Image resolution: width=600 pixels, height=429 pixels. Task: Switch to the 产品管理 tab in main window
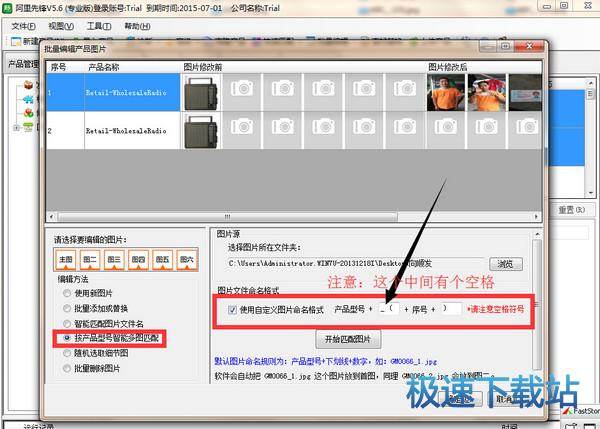coord(23,64)
